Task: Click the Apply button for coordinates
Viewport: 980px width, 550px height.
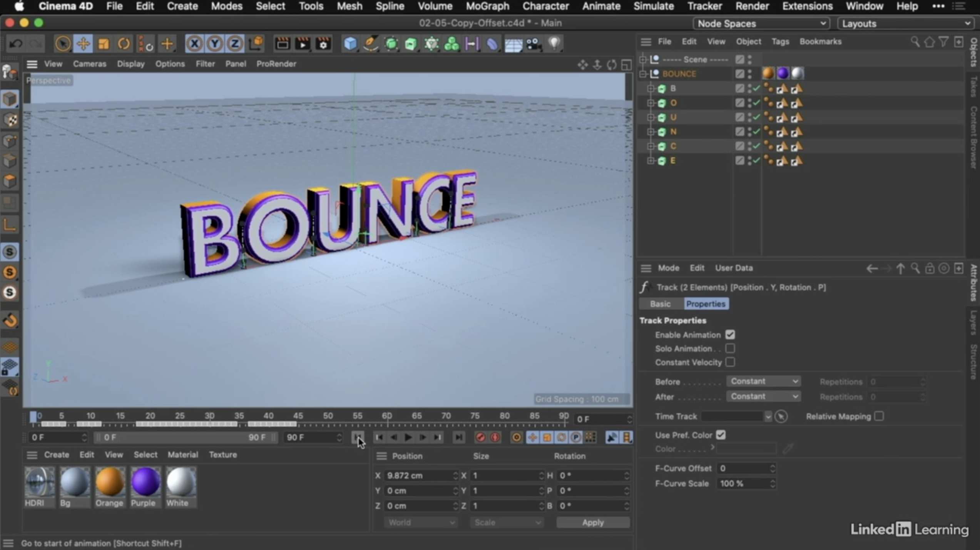Action: 593,522
